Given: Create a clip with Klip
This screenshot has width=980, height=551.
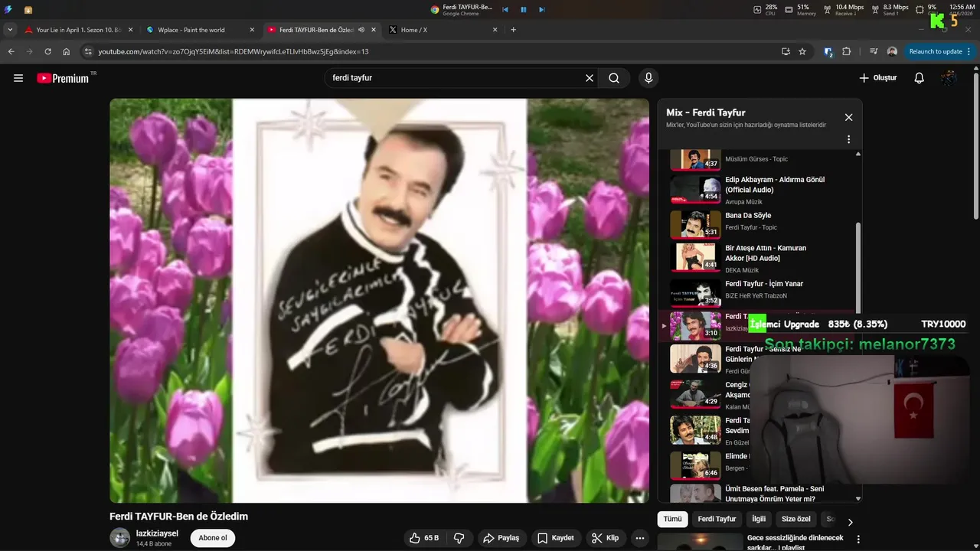Looking at the screenshot, I should [606, 538].
